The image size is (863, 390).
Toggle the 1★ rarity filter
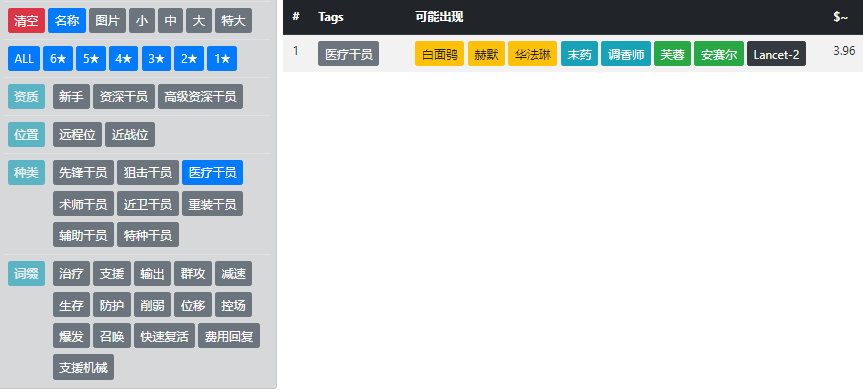(x=222, y=59)
